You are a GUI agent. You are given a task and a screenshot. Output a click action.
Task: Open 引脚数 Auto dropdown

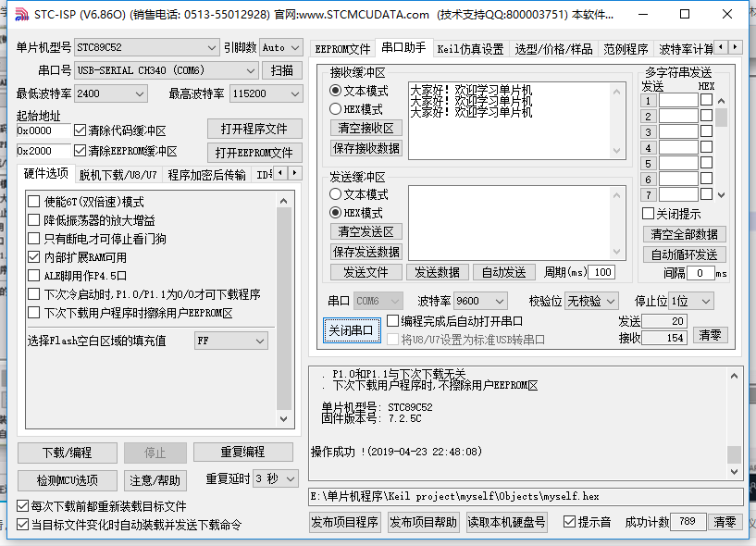point(281,47)
